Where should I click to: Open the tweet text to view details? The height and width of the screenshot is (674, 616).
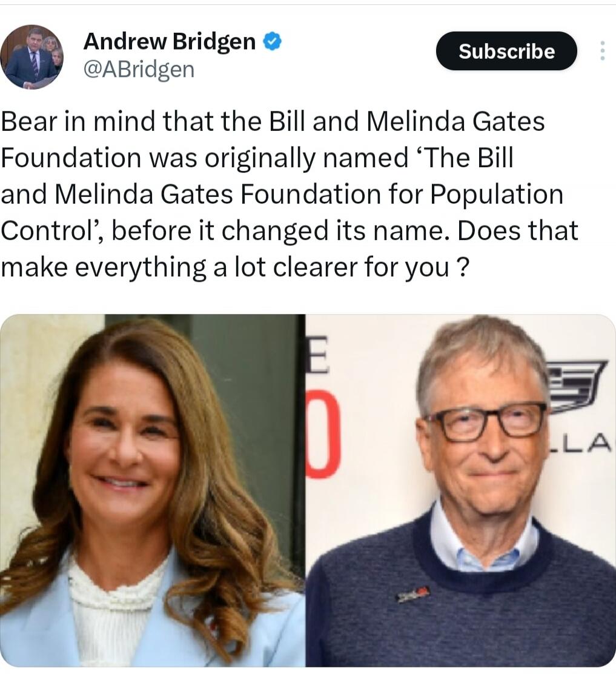(290, 195)
